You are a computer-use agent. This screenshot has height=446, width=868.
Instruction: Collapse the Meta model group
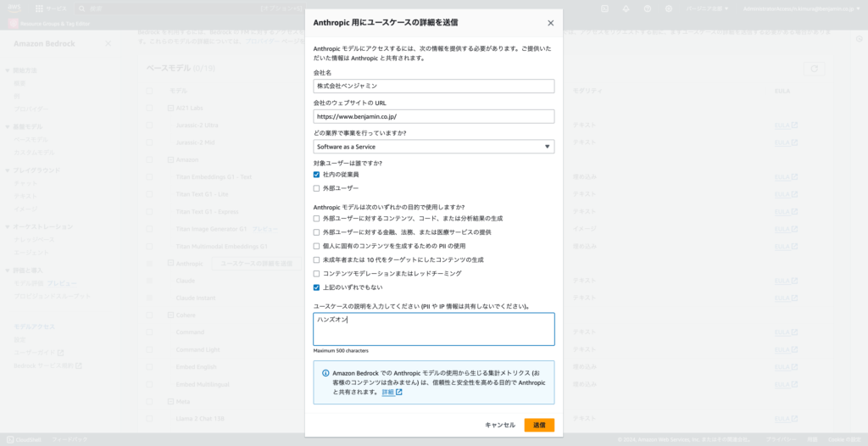(x=170, y=401)
